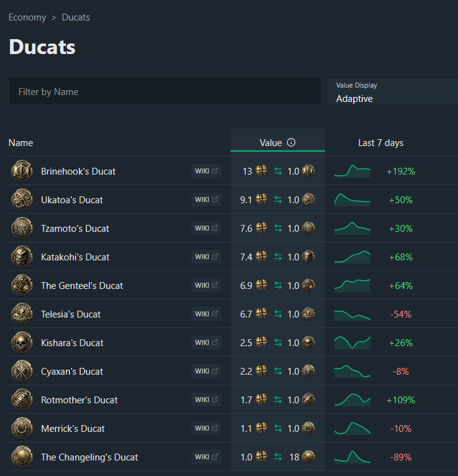This screenshot has height=476, width=458.
Task: Click the exchange arrows in Kishara's Ducat row
Action: point(278,342)
